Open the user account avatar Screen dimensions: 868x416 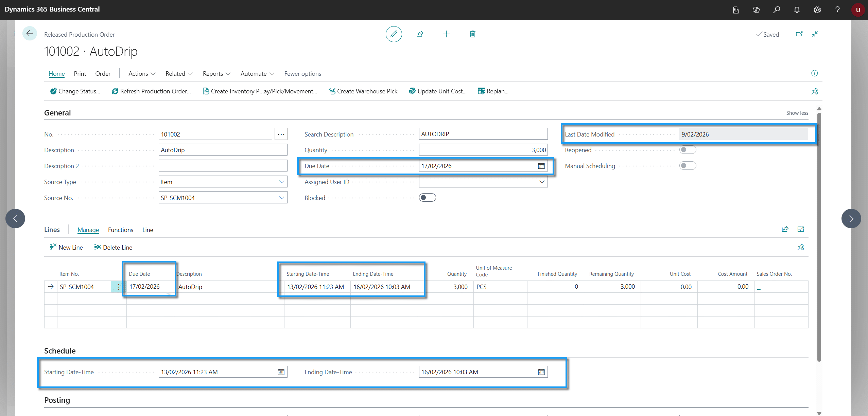(x=858, y=10)
